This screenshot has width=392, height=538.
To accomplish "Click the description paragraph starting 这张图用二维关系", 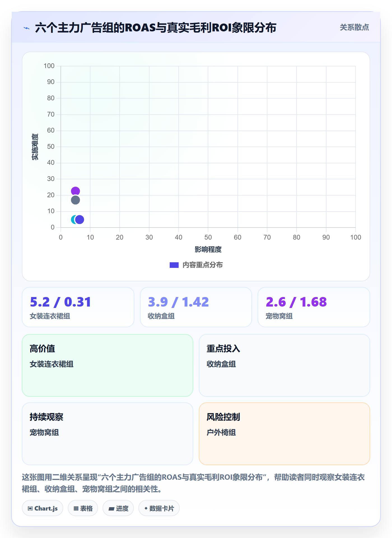I will (193, 483).
